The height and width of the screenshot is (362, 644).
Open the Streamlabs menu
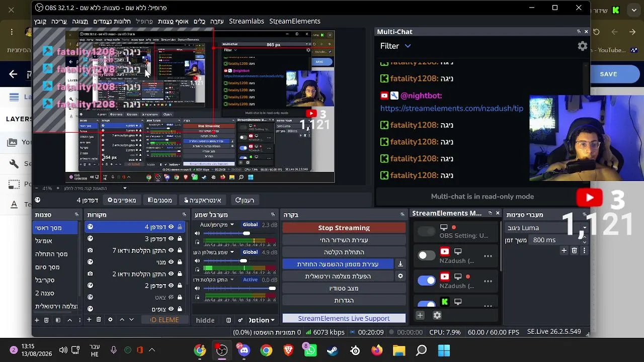(247, 21)
